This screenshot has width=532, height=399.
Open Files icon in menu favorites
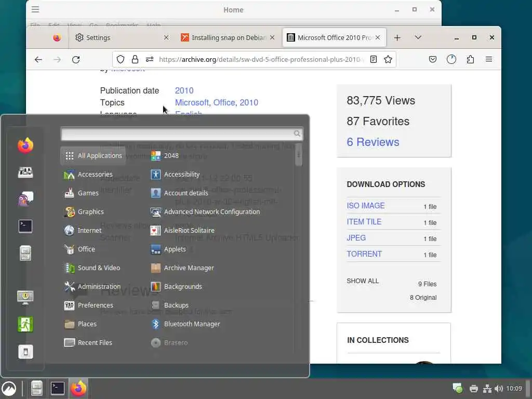point(25,253)
